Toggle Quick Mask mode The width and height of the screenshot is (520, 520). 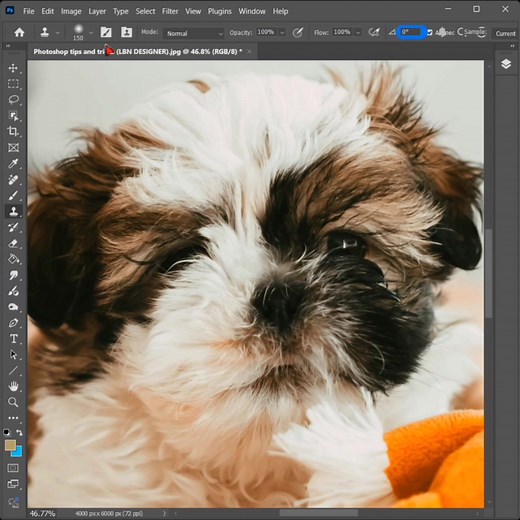point(13,468)
